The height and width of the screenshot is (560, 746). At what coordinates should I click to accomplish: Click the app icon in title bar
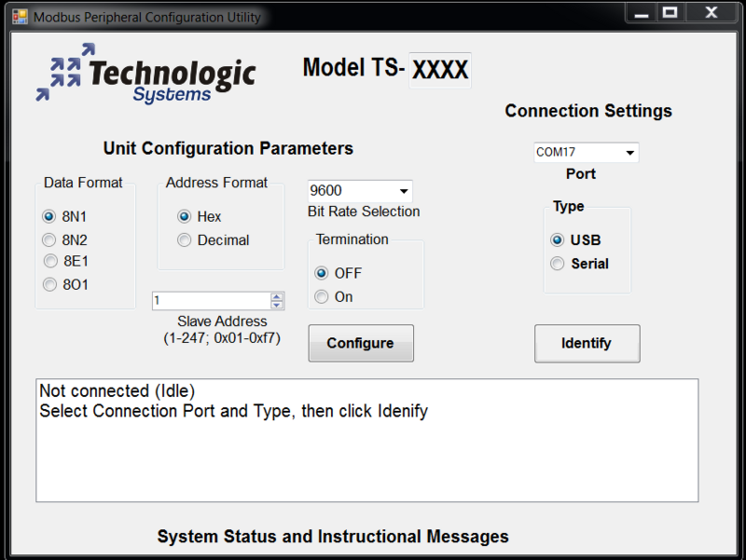coord(20,17)
